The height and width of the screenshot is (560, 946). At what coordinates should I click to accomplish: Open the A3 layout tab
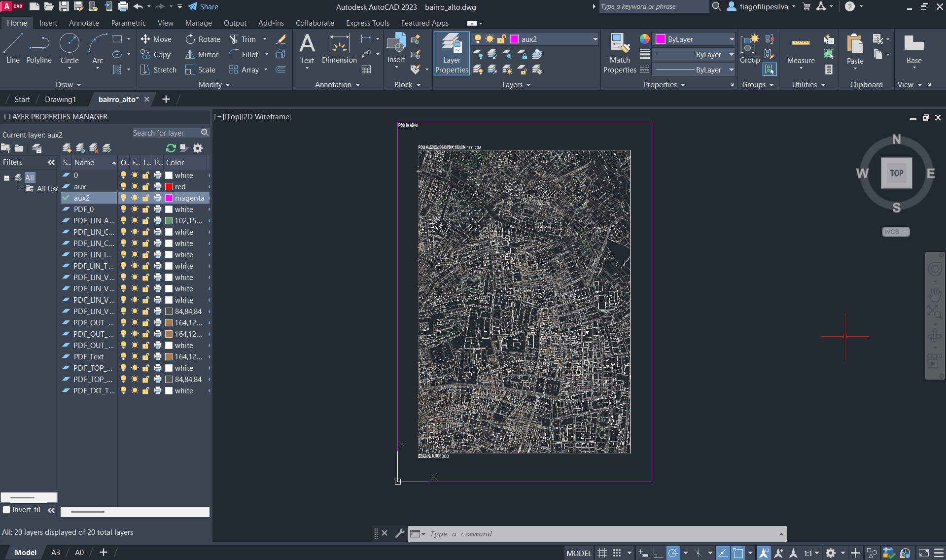[56, 553]
